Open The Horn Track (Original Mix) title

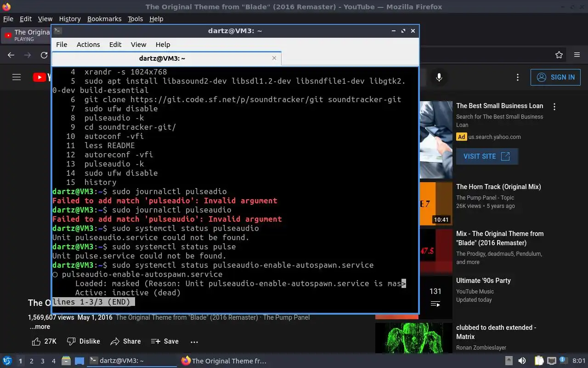coord(498,187)
